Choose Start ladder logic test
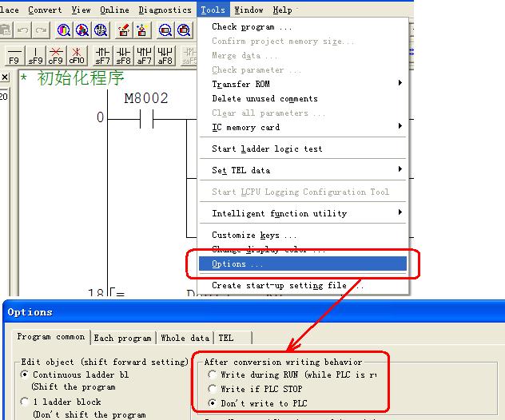This screenshot has width=505, height=420. point(268,149)
